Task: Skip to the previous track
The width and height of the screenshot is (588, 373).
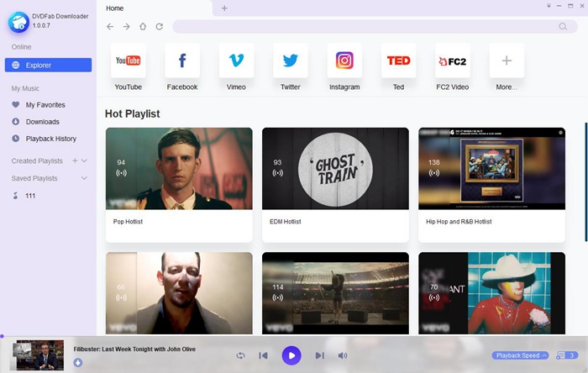Action: pos(263,355)
